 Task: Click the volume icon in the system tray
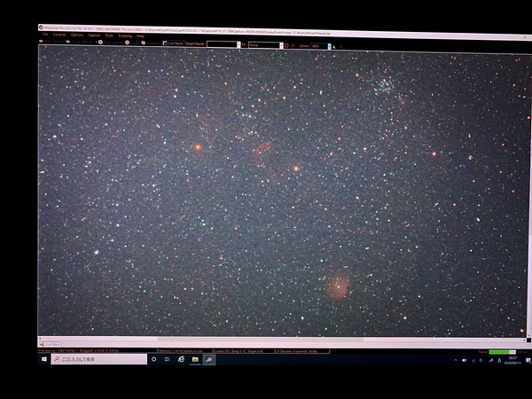(x=481, y=360)
